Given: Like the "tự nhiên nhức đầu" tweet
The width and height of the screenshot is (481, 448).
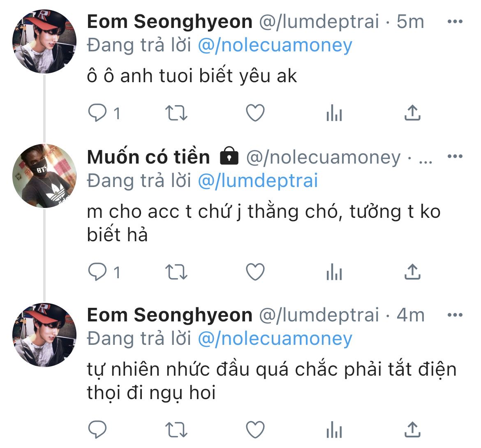Looking at the screenshot, I should [255, 430].
